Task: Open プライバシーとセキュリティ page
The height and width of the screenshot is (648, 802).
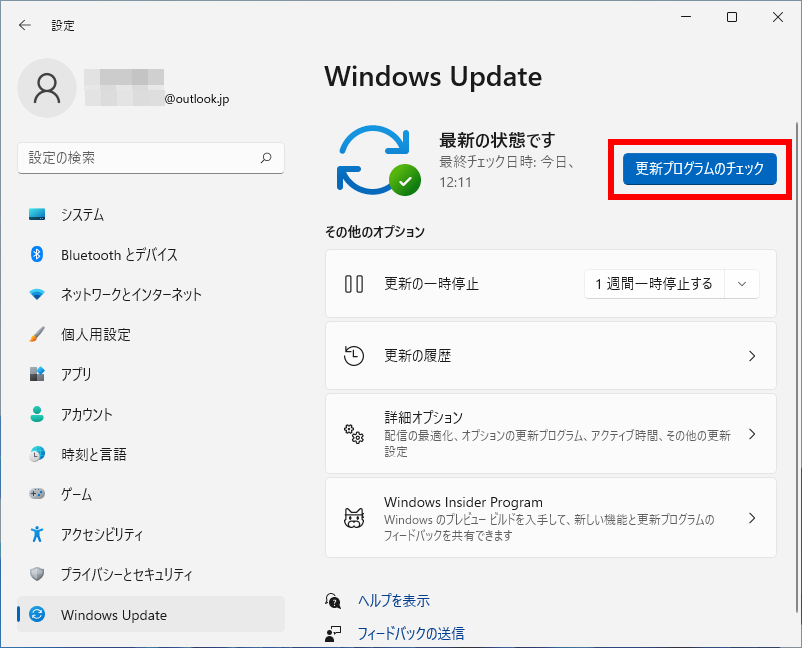Action: pyautogui.click(x=150, y=574)
